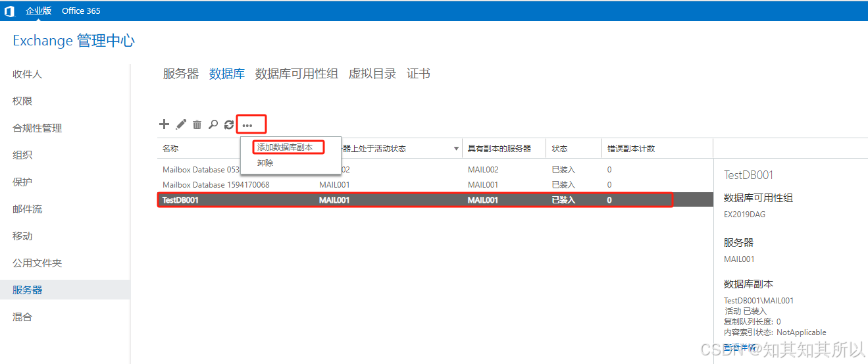868x364 pixels.
Task: Open the 数据库可用性组 tab
Action: pyautogui.click(x=297, y=74)
